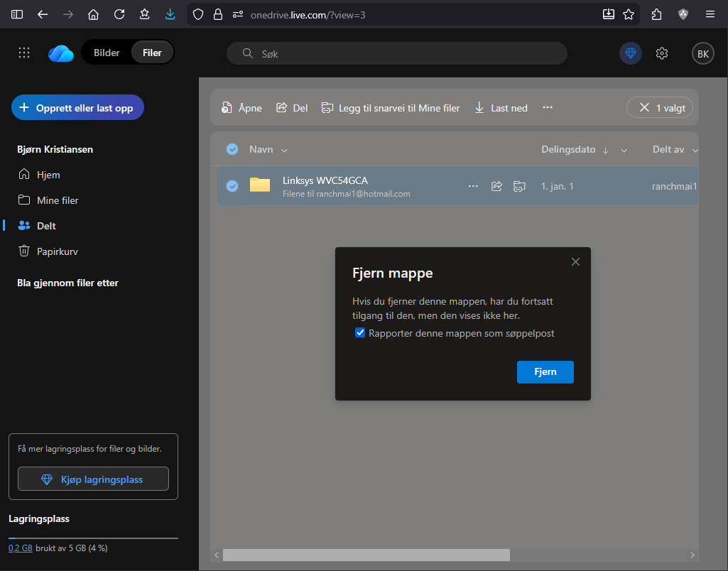The height and width of the screenshot is (571, 728).
Task: Click the horizontal scrollbar at bottom
Action: point(366,555)
